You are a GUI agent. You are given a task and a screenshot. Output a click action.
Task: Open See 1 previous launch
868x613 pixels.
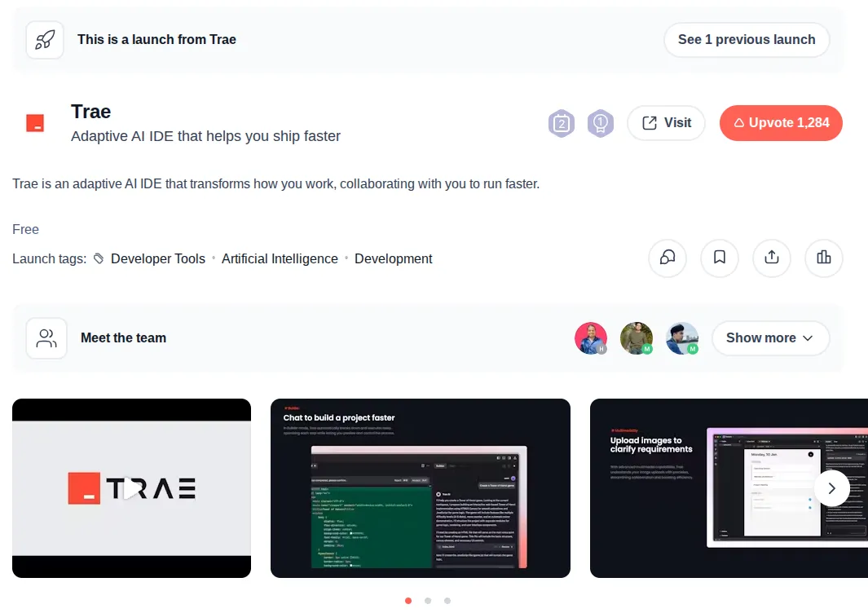(746, 39)
